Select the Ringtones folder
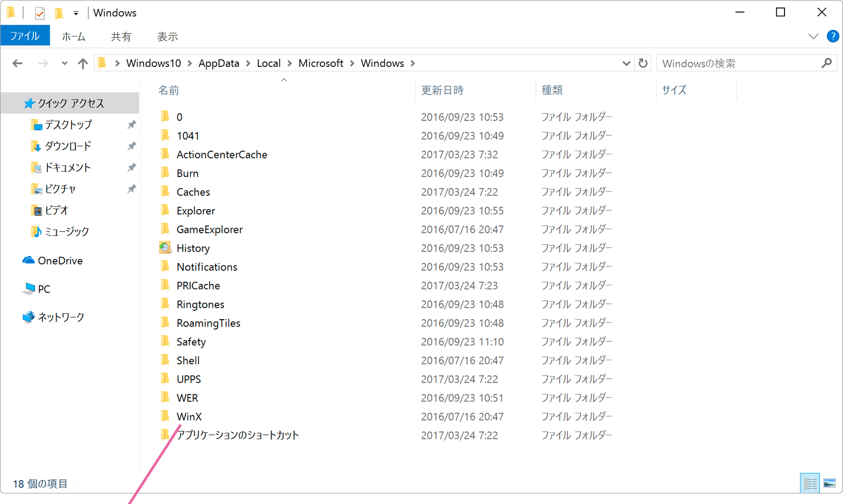Viewport: 843px width, 504px height. click(x=201, y=304)
